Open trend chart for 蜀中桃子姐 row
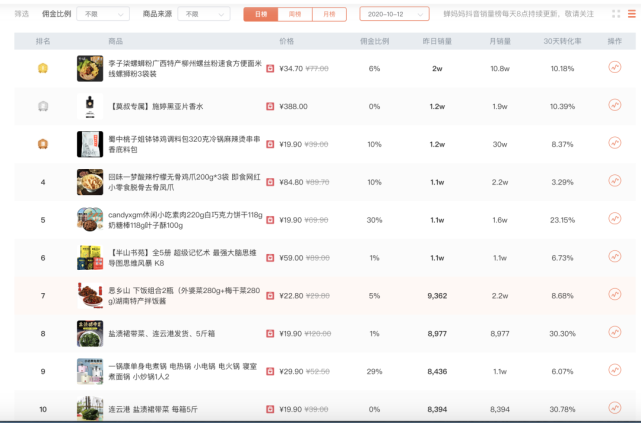The image size is (641, 423). point(614,143)
